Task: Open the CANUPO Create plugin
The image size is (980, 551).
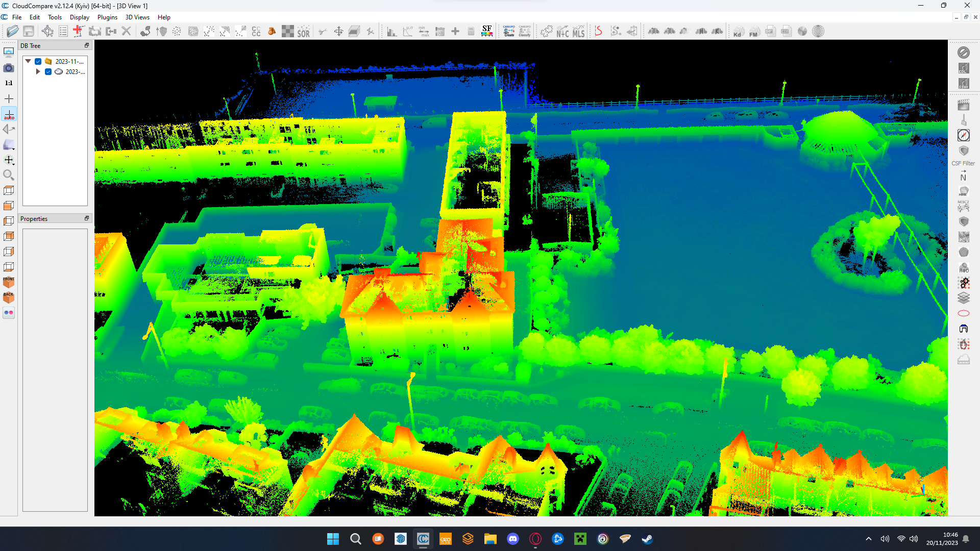Action: pyautogui.click(x=509, y=32)
